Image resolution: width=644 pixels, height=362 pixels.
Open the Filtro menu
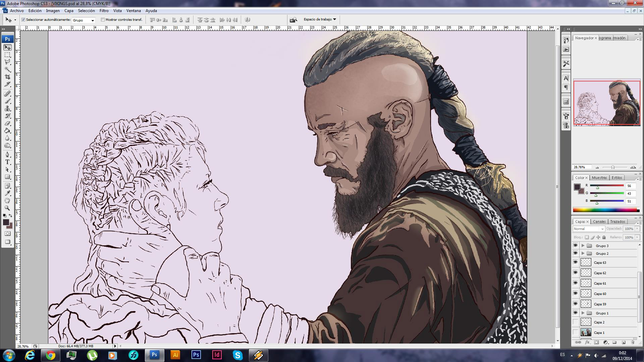[x=104, y=11]
